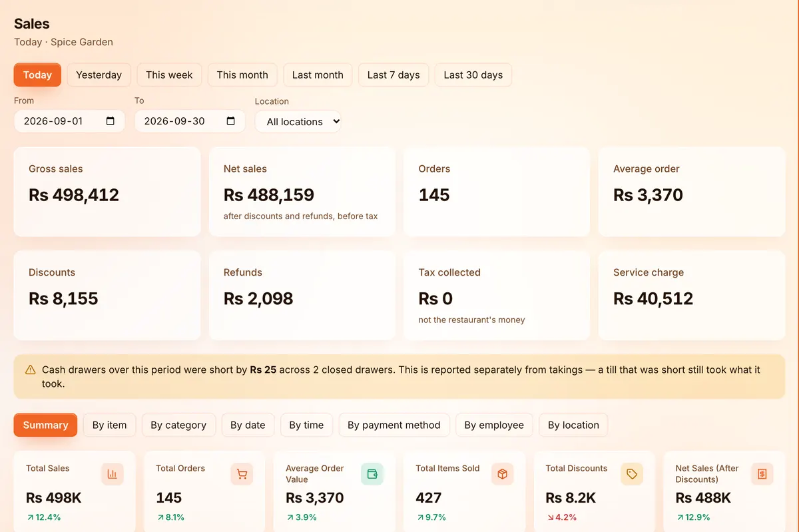The width and height of the screenshot is (799, 532).
Task: Click the Discounts value Rs 8,155
Action: pyautogui.click(x=63, y=299)
